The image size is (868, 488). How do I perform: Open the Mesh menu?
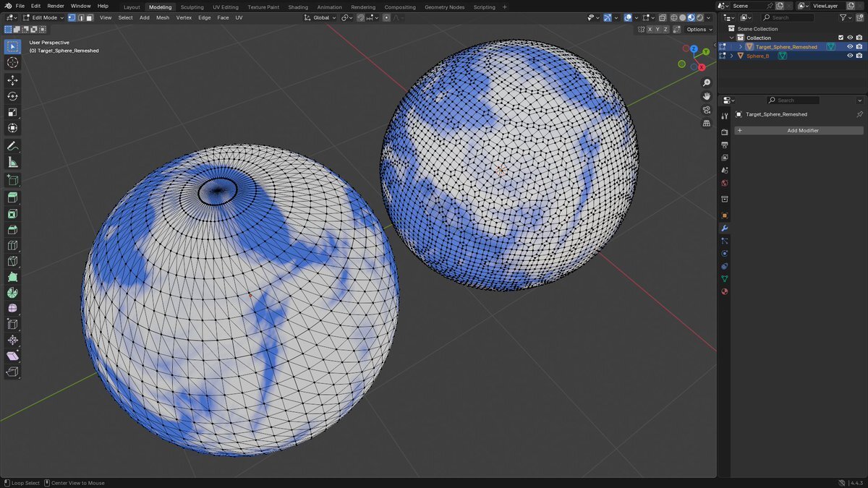click(163, 17)
